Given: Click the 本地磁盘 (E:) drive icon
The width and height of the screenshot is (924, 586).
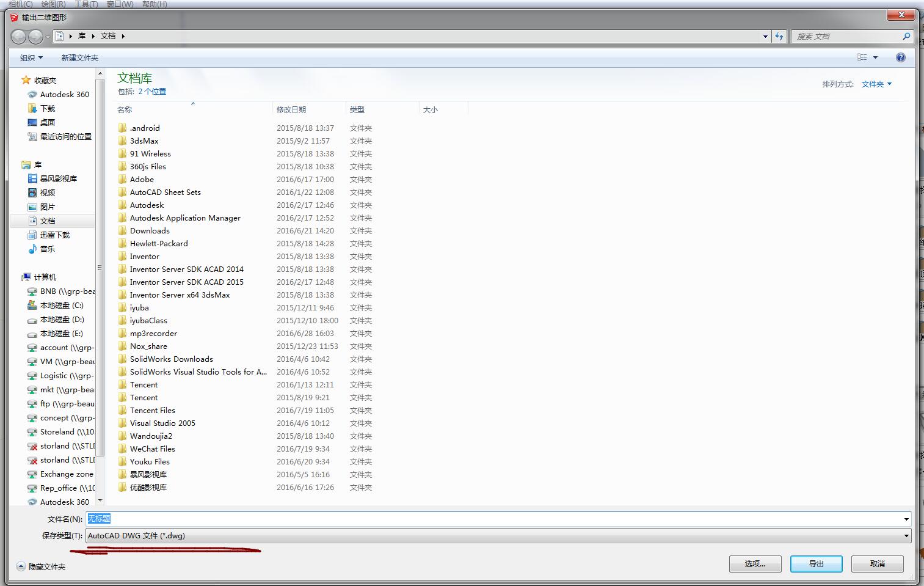Looking at the screenshot, I should (x=32, y=334).
